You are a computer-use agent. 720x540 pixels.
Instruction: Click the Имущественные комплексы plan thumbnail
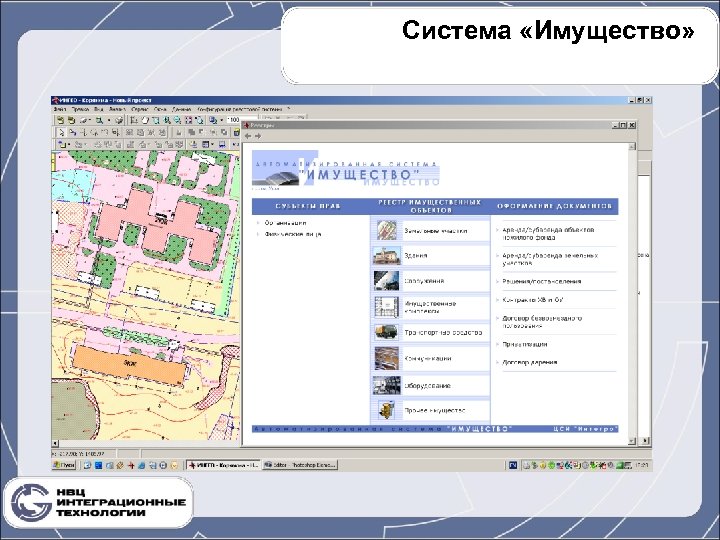click(x=386, y=307)
